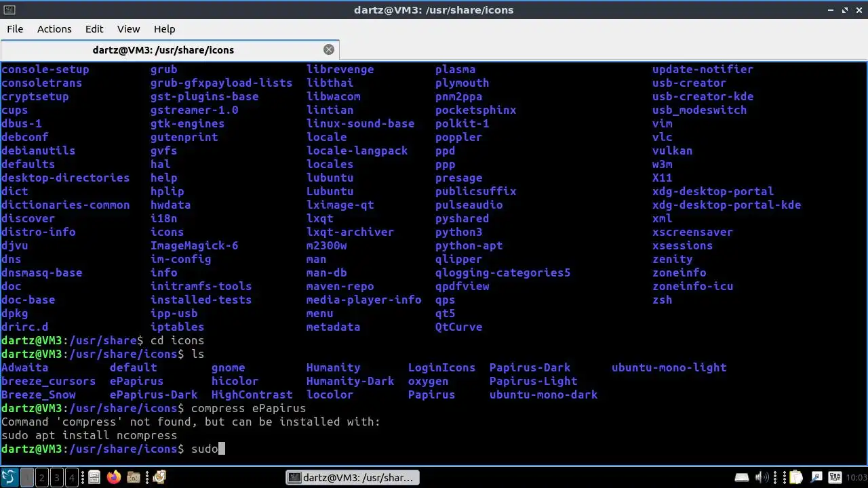This screenshot has width=868, height=488.
Task: Click the 'desktop-directories' entry
Action: [66, 178]
